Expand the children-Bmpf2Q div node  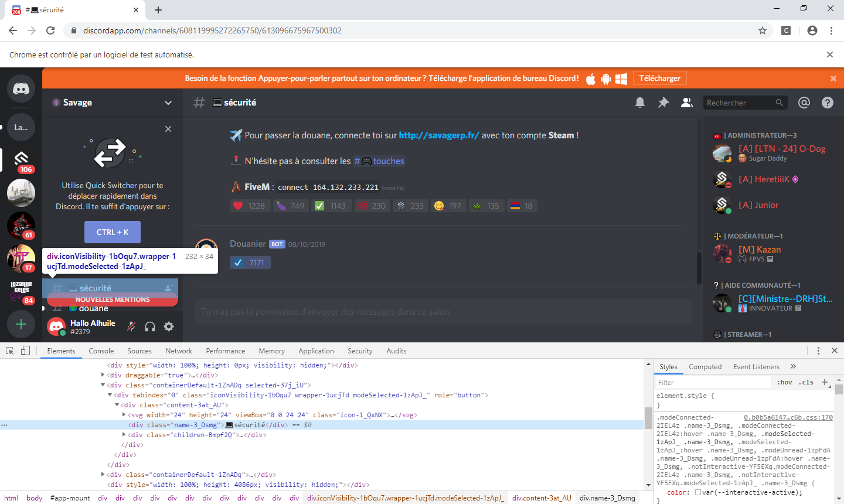pos(124,435)
